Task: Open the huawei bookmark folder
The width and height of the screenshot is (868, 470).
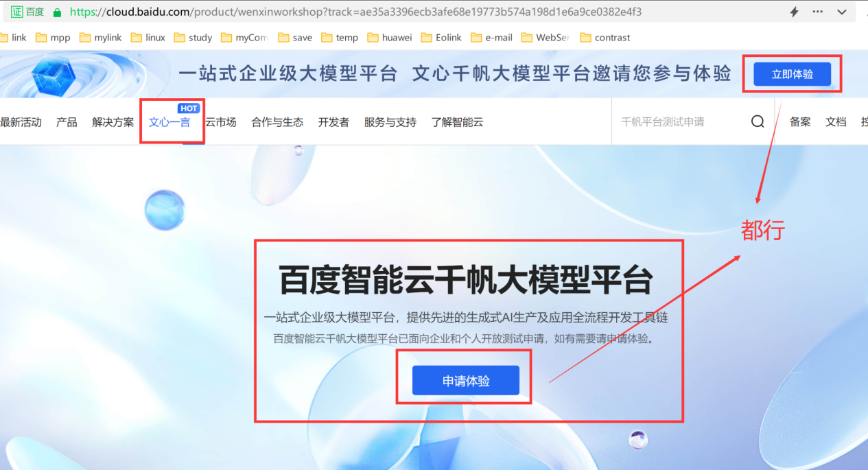Action: coord(390,38)
